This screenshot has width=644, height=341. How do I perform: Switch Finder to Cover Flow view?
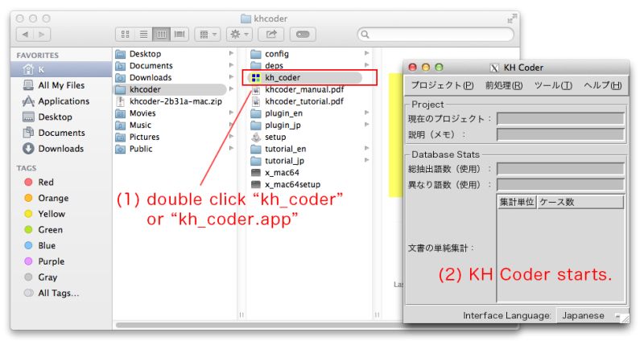point(180,34)
